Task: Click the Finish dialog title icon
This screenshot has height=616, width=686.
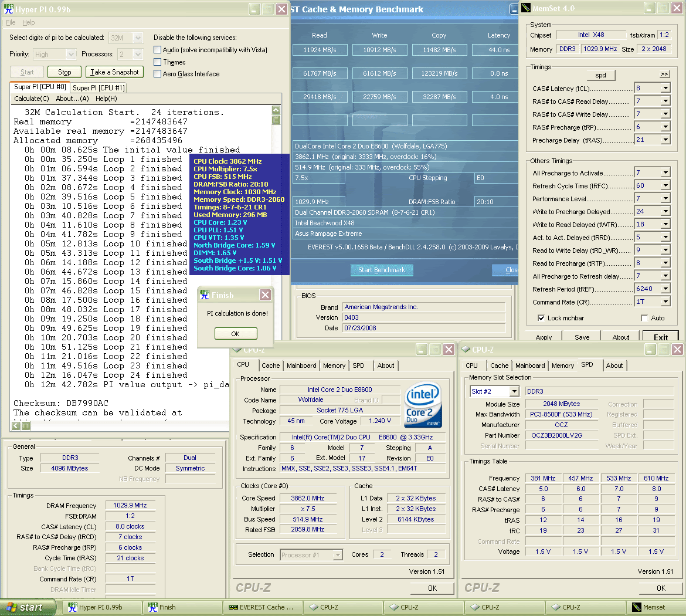Action: [205, 295]
